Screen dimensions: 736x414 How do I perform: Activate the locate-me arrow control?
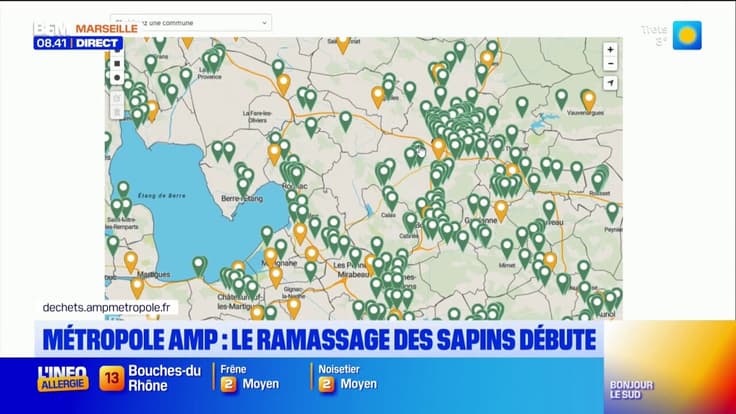[610, 83]
